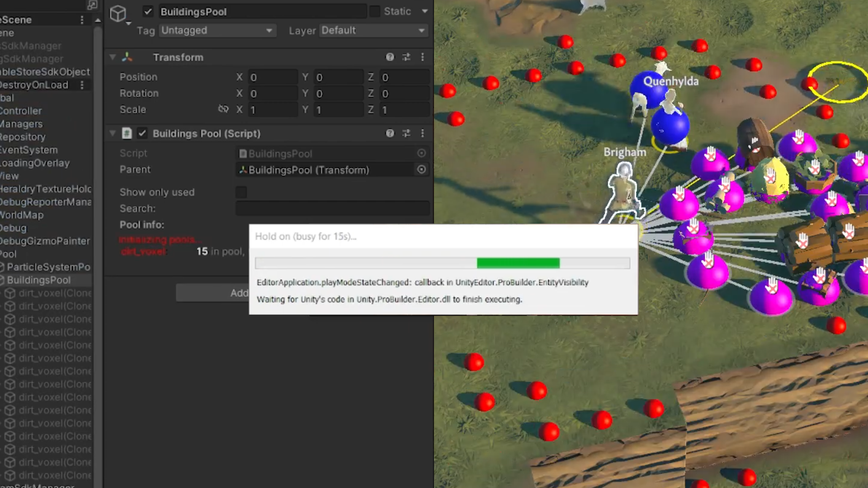The image size is (868, 488).
Task: Edit Scale Z field
Action: tap(404, 110)
